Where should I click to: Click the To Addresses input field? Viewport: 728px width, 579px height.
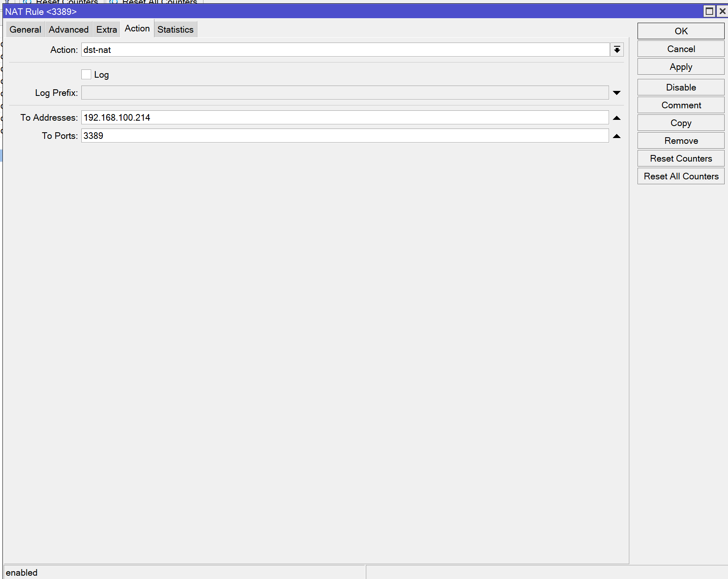click(345, 118)
